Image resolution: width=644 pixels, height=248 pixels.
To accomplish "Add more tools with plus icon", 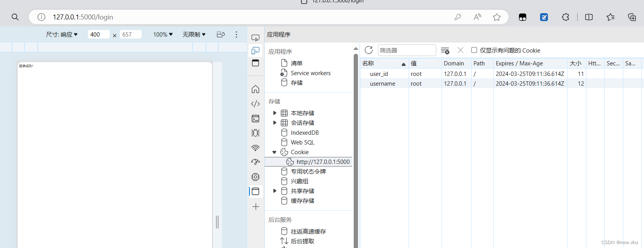I will [256, 207].
